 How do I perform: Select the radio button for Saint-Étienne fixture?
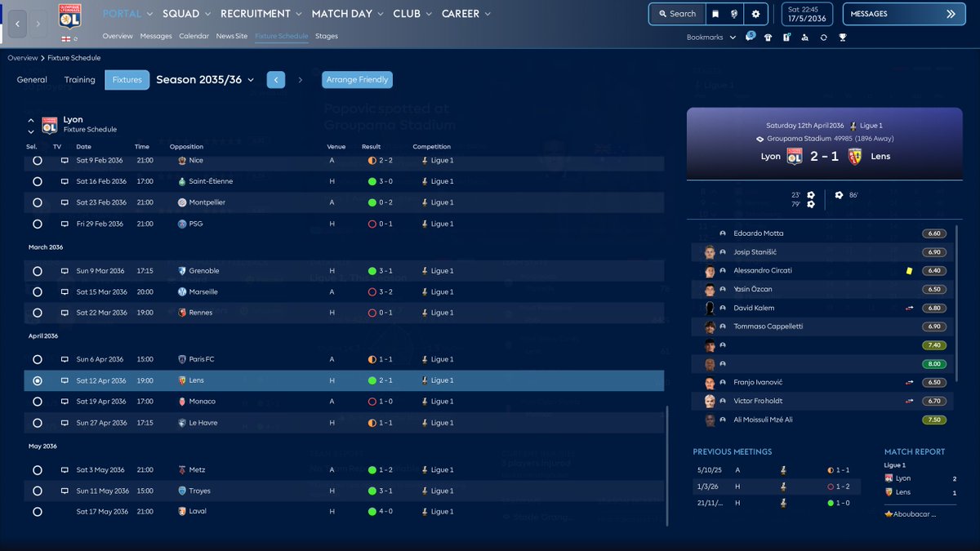[38, 181]
